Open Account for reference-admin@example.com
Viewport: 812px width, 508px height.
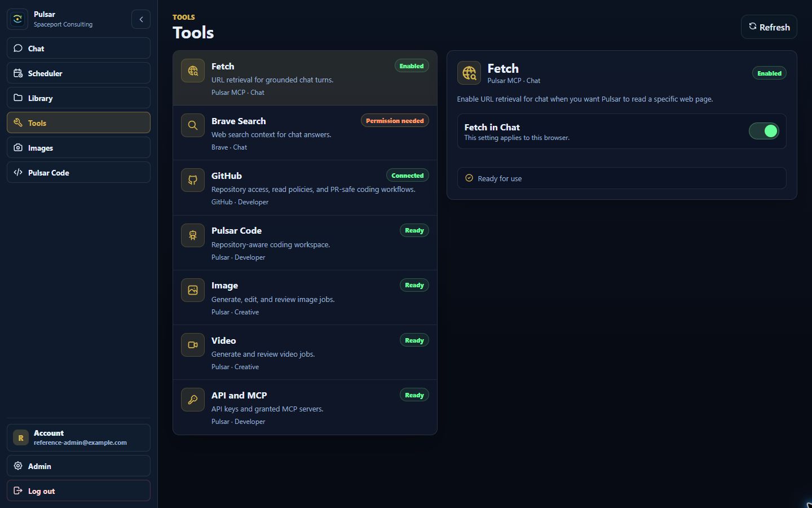point(78,437)
